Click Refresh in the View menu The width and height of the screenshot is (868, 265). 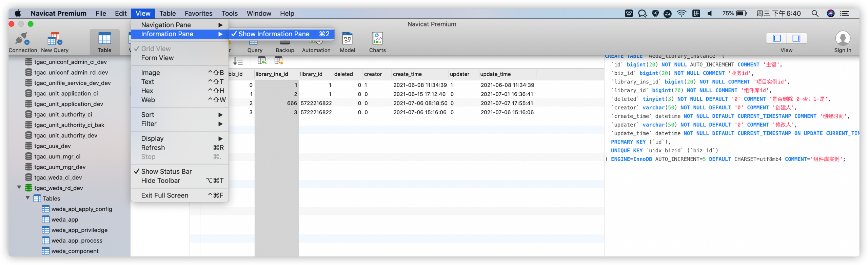[x=180, y=148]
